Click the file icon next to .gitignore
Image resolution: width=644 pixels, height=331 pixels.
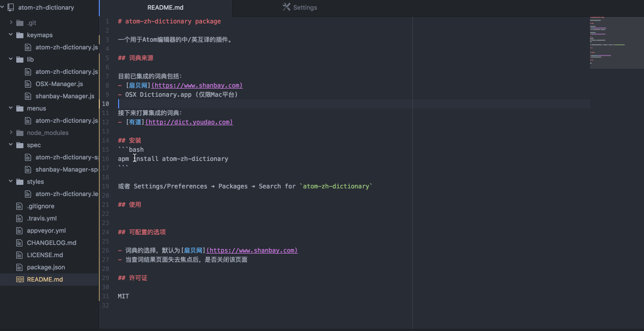coord(20,206)
